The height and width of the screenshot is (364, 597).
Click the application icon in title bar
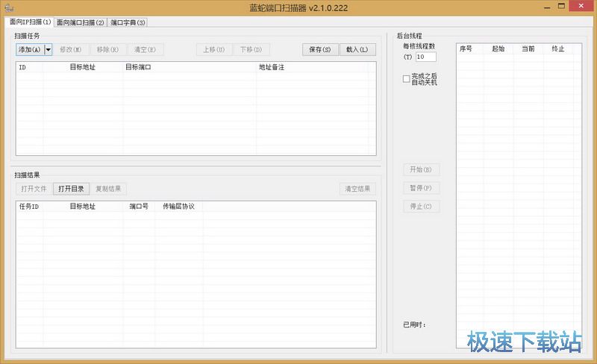[8, 7]
